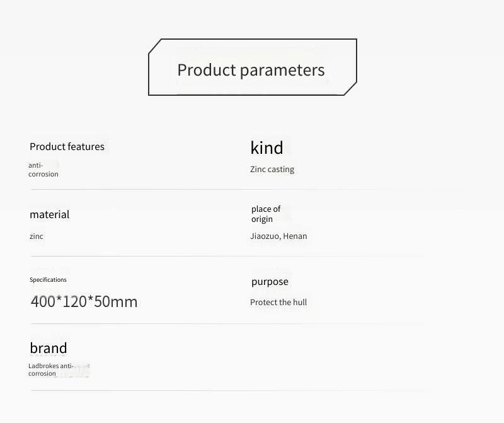Viewport: 504px width, 423px height.
Task: Click the material label
Action: (49, 214)
